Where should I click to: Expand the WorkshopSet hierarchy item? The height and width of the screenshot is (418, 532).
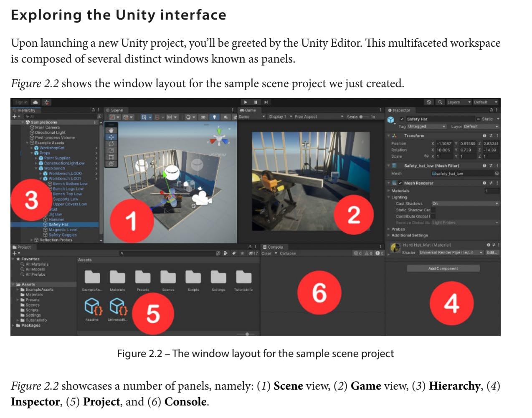[x=32, y=148]
